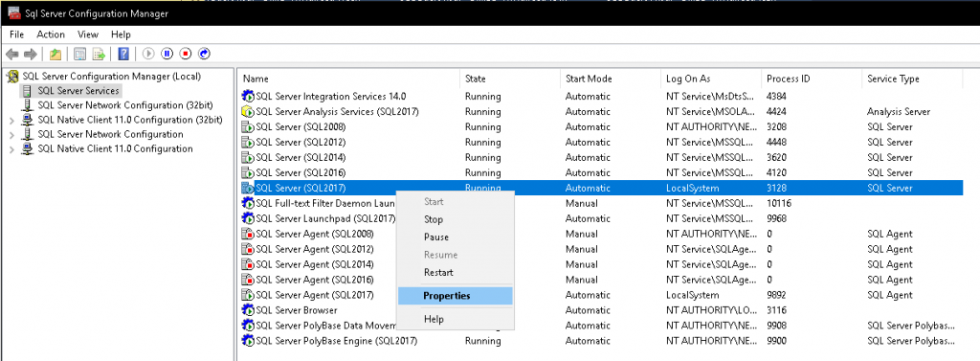Screen dimensions: 980x361
Task: Click Process ID 3116 cell
Action: (x=777, y=310)
